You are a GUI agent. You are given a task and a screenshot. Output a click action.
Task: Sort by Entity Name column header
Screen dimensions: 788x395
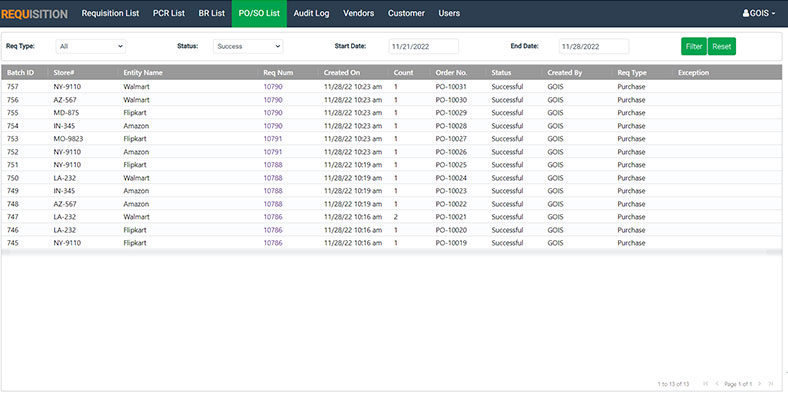pos(143,72)
